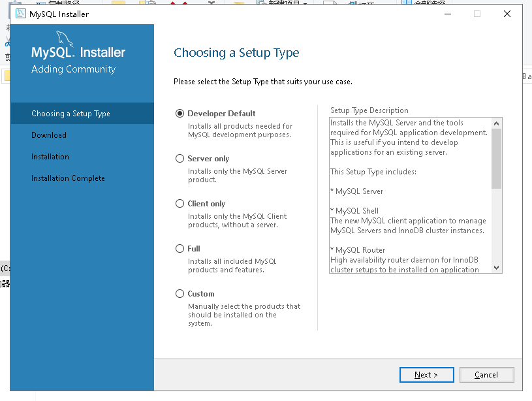The height and width of the screenshot is (401, 532).
Task: Choose the Server only setup type
Action: point(180,159)
